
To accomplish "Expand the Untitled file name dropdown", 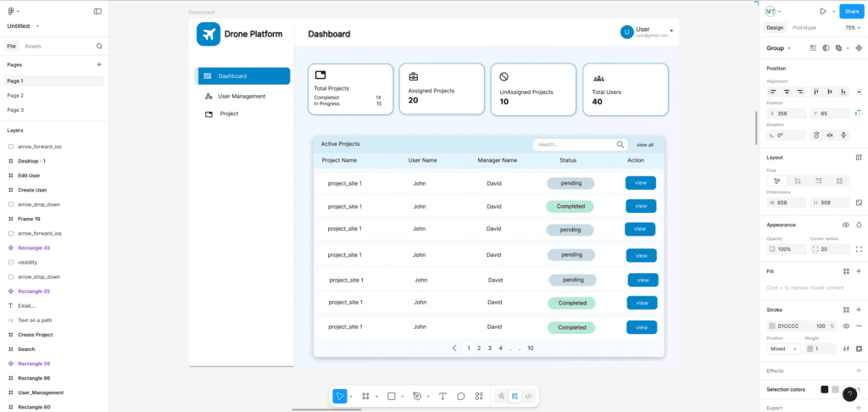I will [x=37, y=26].
